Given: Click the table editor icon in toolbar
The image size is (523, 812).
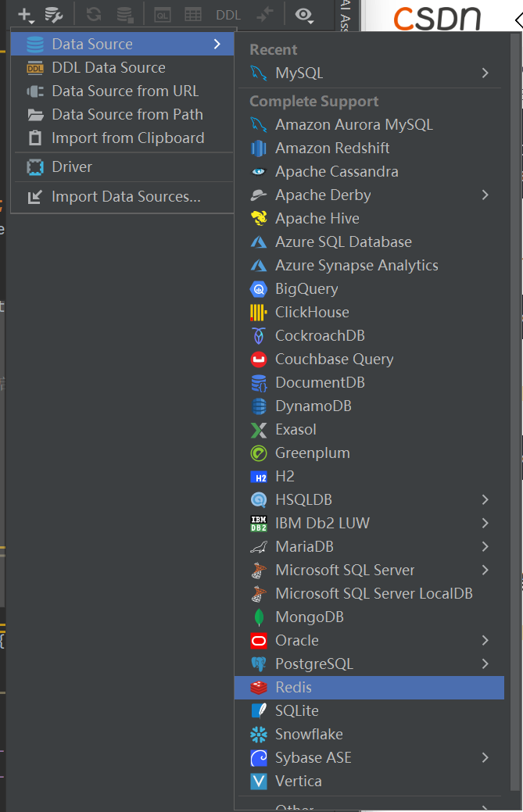Looking at the screenshot, I should tap(193, 15).
